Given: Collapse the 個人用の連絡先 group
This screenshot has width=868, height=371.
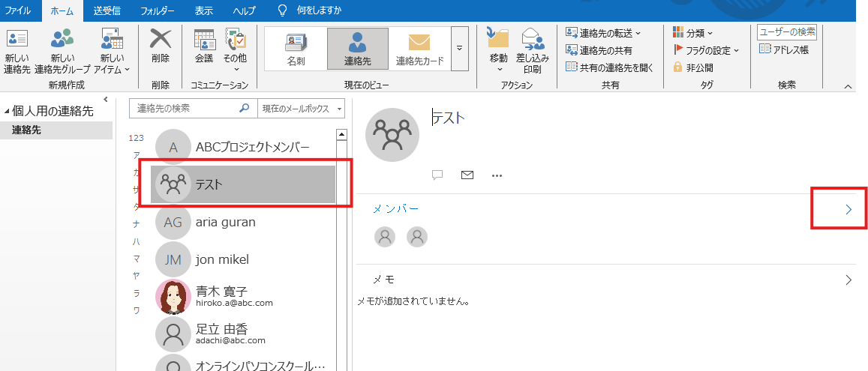Looking at the screenshot, I should pos(7,112).
